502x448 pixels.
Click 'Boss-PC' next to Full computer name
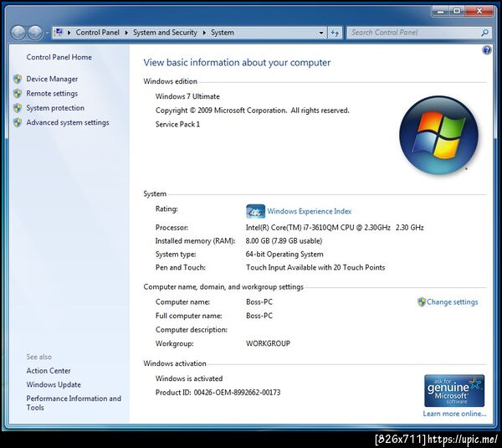[x=259, y=316]
